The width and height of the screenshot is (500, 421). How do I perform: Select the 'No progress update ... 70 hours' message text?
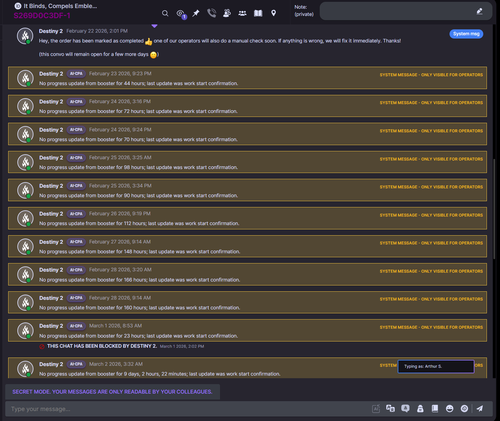[138, 139]
